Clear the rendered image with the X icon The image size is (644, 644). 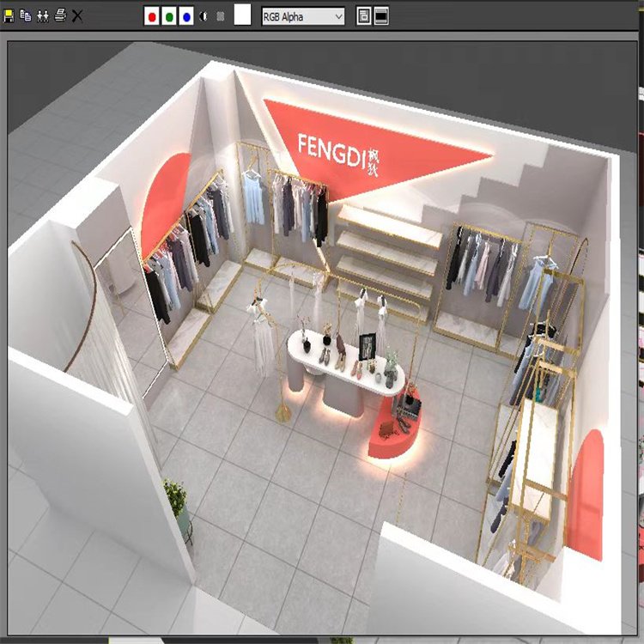(77, 16)
